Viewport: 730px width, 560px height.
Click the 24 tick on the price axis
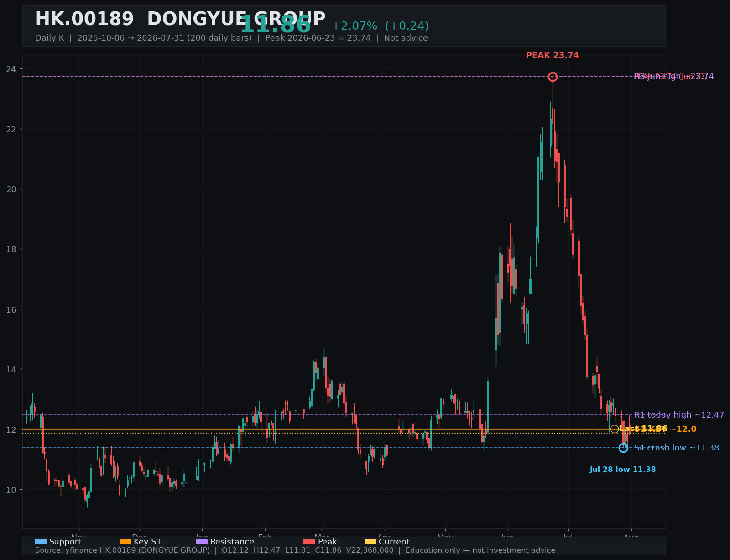pos(11,69)
